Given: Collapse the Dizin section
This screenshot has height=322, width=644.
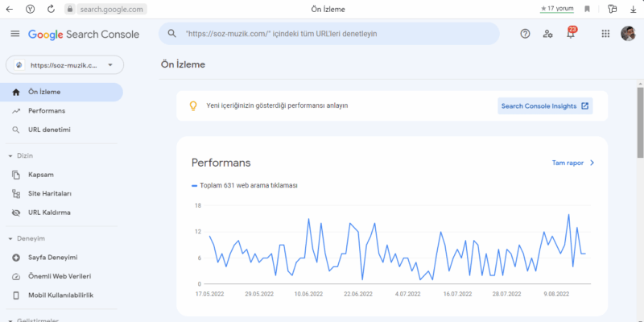Looking at the screenshot, I should 10,155.
